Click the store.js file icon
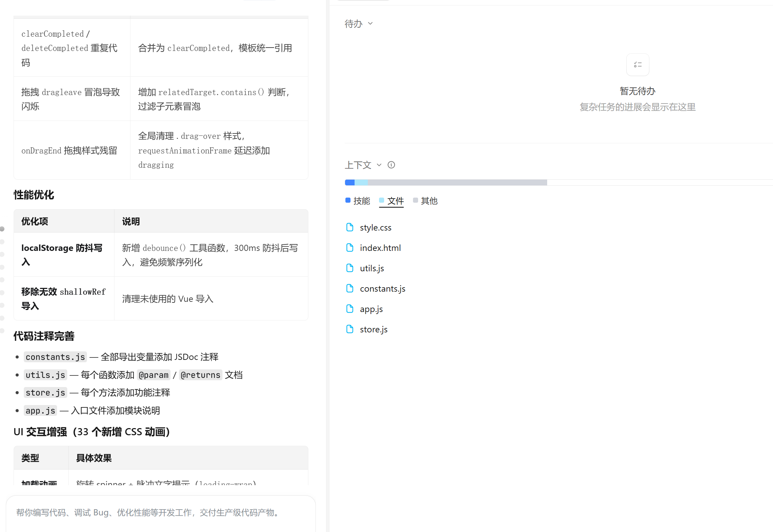The image size is (773, 532). (349, 329)
